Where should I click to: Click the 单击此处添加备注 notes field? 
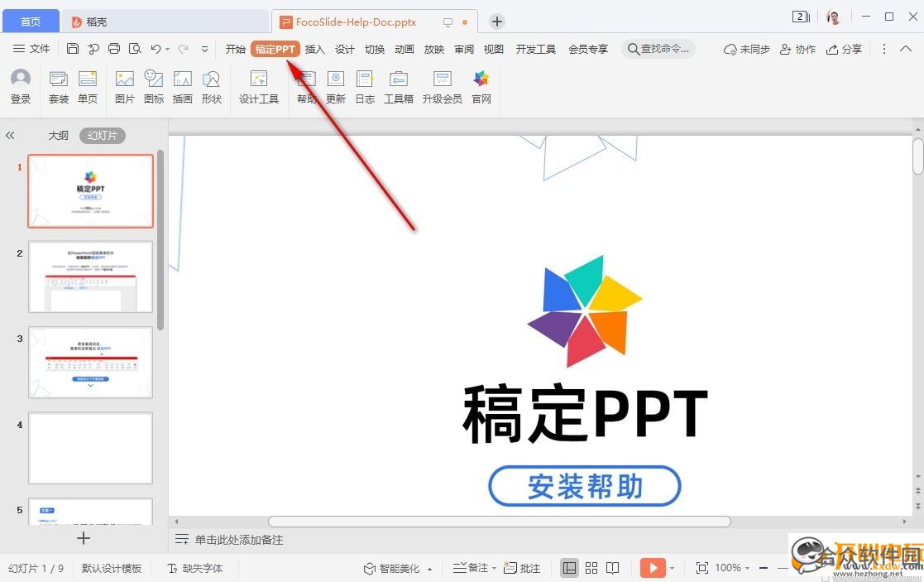239,540
